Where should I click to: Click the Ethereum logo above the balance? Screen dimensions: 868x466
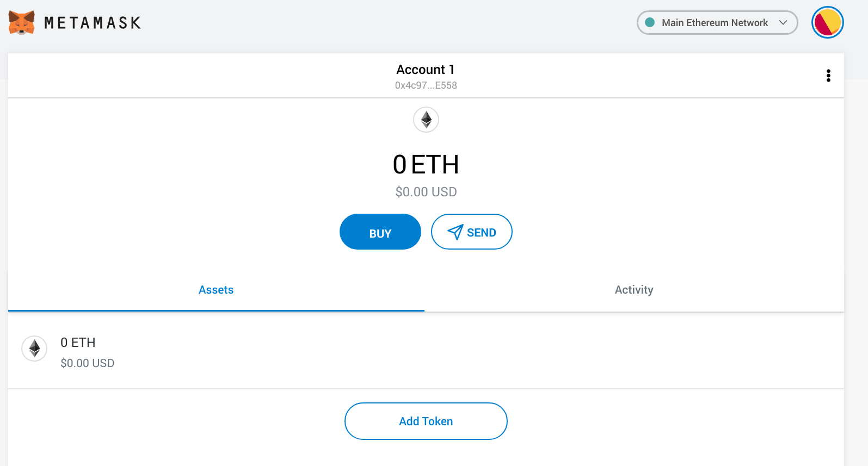[x=426, y=120]
